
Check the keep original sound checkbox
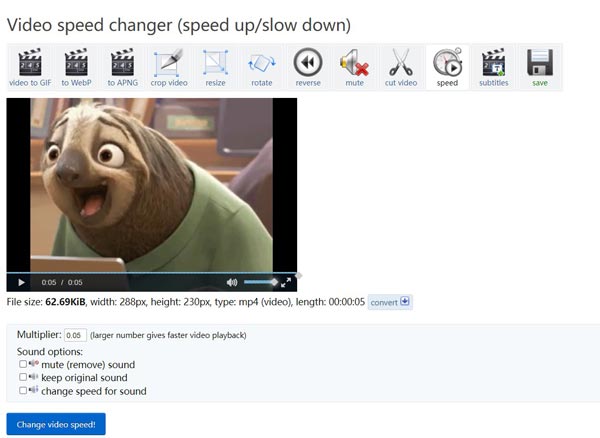pyautogui.click(x=23, y=377)
